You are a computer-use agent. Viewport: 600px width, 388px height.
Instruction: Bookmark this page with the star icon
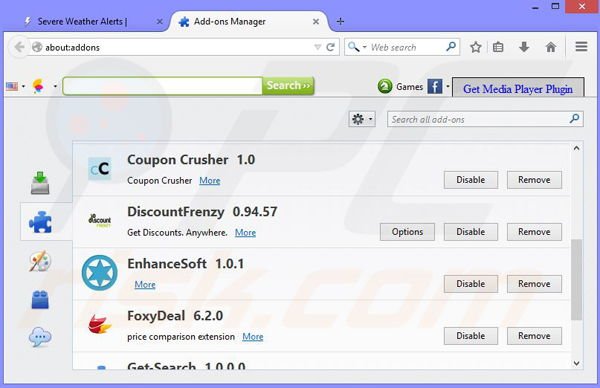[476, 47]
